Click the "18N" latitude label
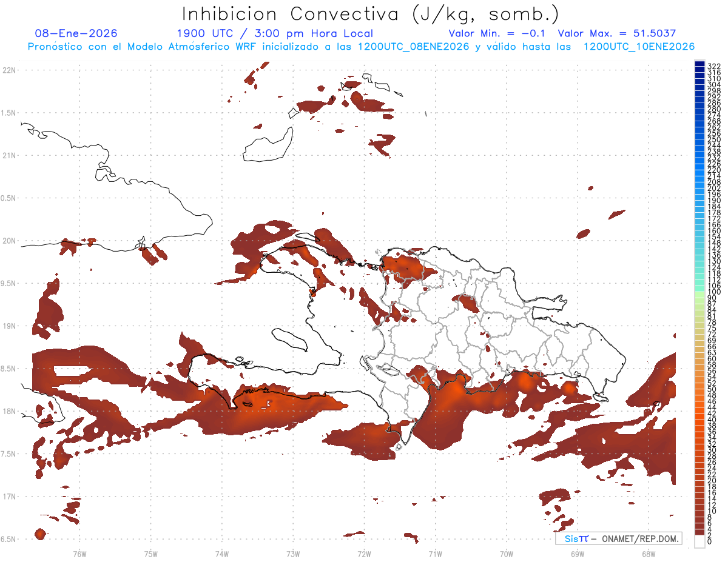728x562 pixels. click(9, 412)
